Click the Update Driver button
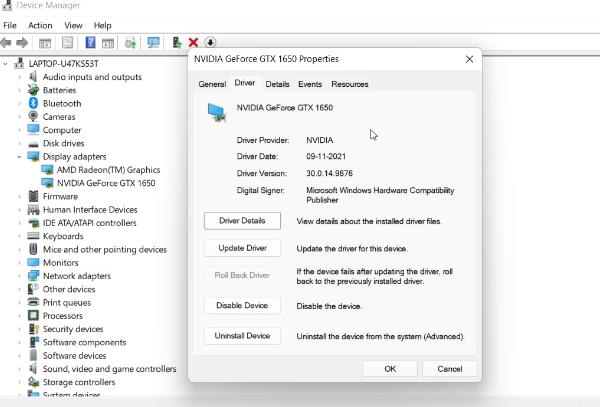This screenshot has width=600, height=407. click(x=242, y=248)
